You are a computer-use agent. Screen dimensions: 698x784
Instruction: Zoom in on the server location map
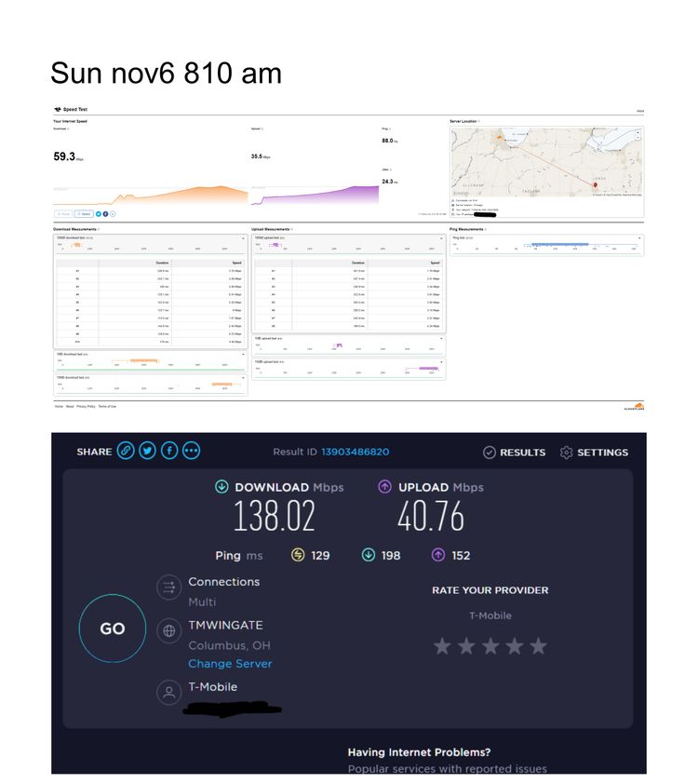638,132
